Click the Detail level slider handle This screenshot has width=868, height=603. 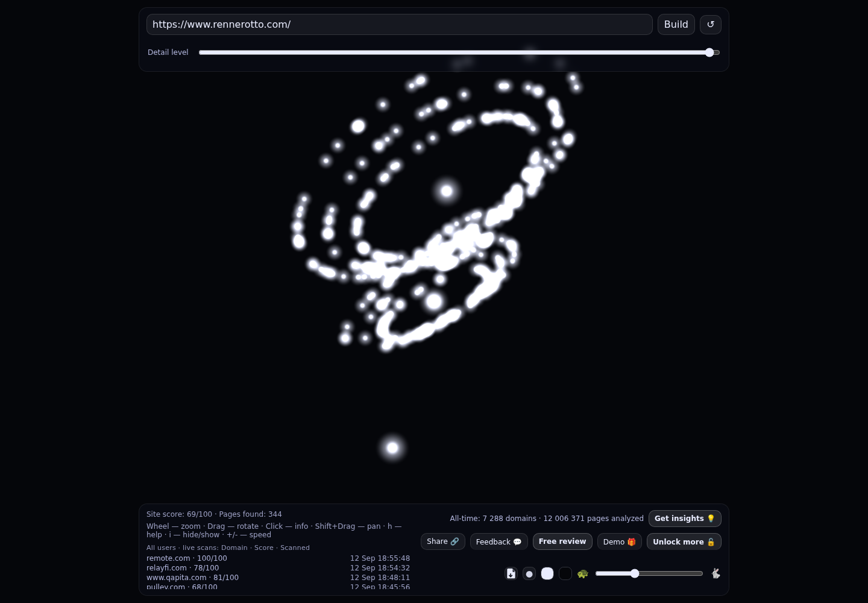[x=709, y=52]
